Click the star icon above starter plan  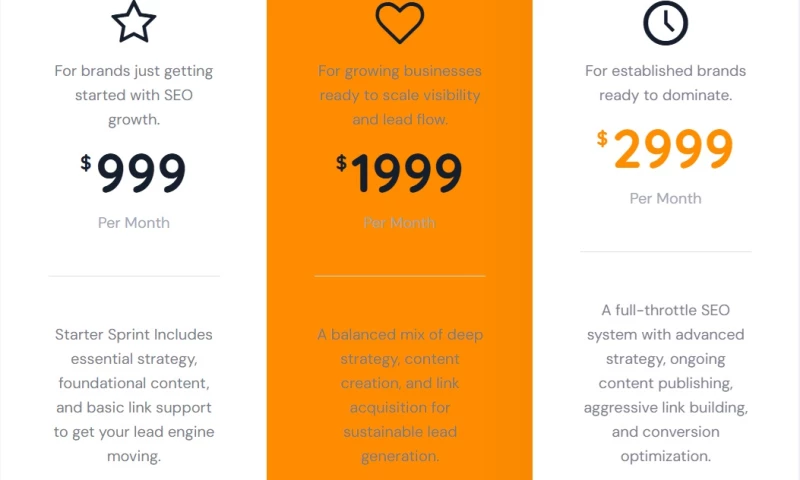tap(133, 22)
